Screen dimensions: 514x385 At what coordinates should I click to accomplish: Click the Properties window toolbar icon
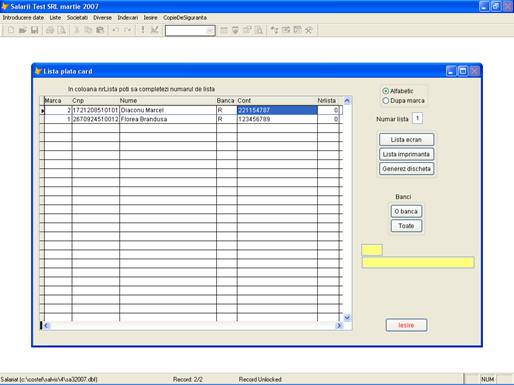247,30
